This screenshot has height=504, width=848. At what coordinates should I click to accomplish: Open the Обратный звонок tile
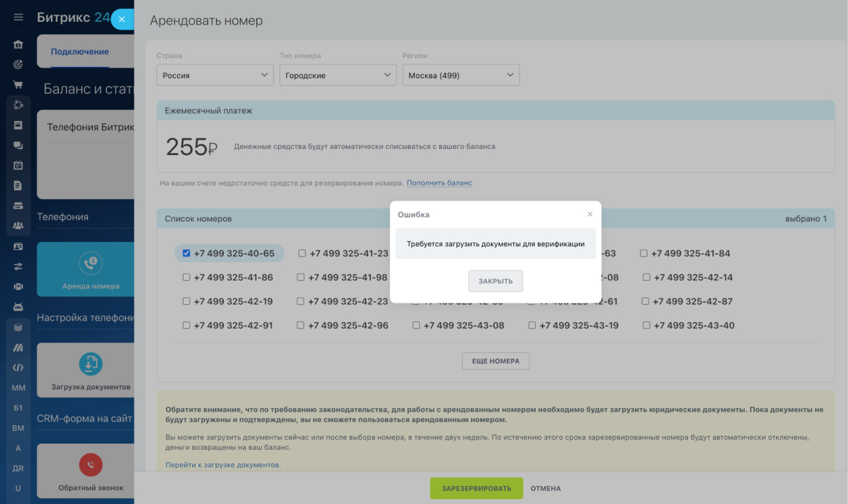point(85,470)
